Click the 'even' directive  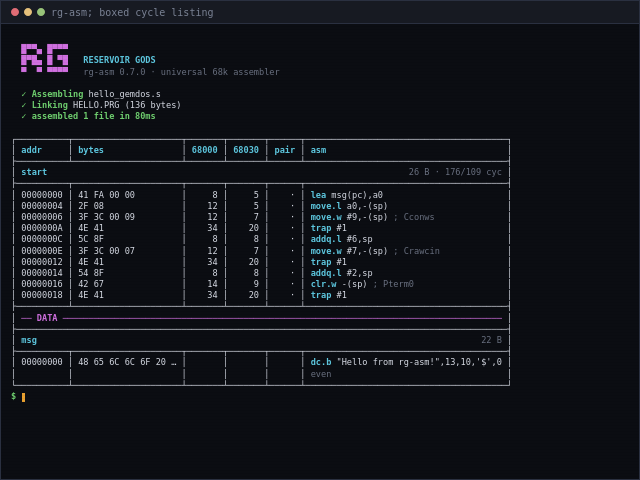pos(321,374)
